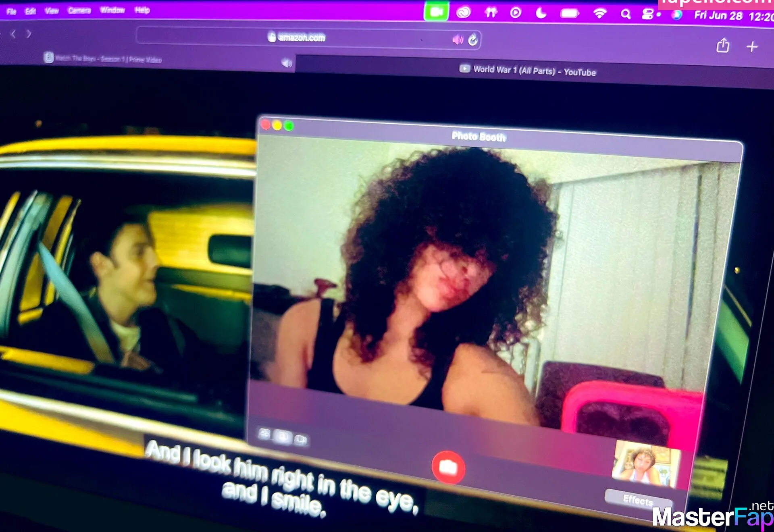Open the Creative Cloud menu bar icon
This screenshot has width=774, height=532.
(x=464, y=13)
